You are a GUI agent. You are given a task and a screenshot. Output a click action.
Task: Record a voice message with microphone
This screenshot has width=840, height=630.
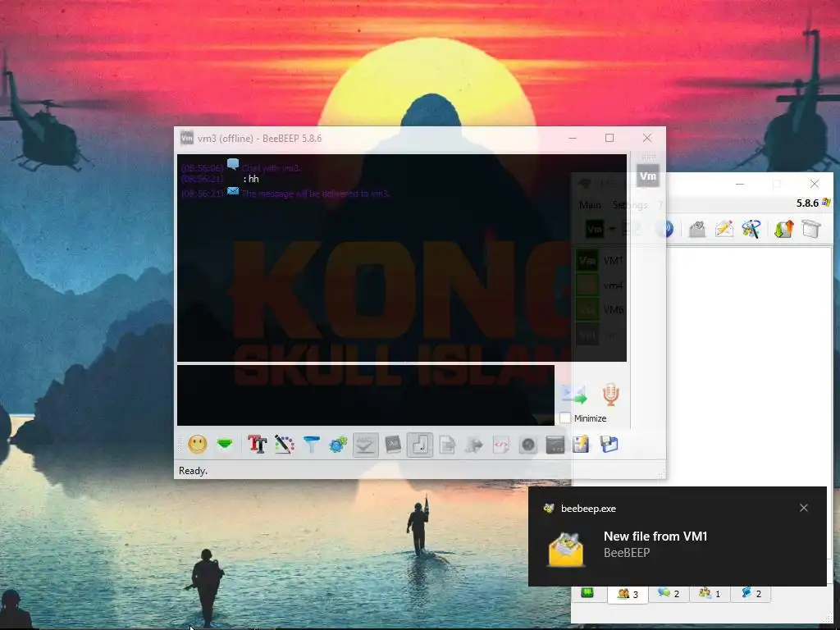610,395
